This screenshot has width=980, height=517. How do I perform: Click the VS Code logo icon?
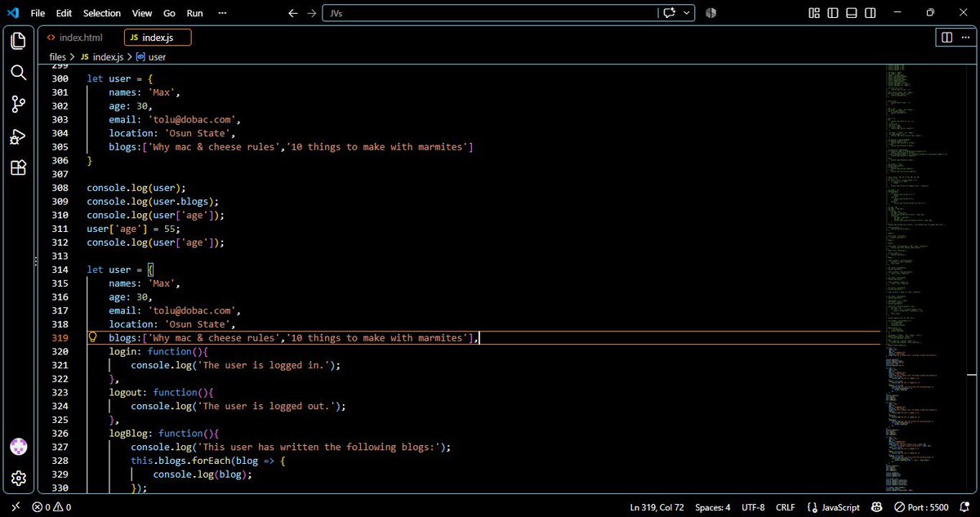pyautogui.click(x=12, y=13)
